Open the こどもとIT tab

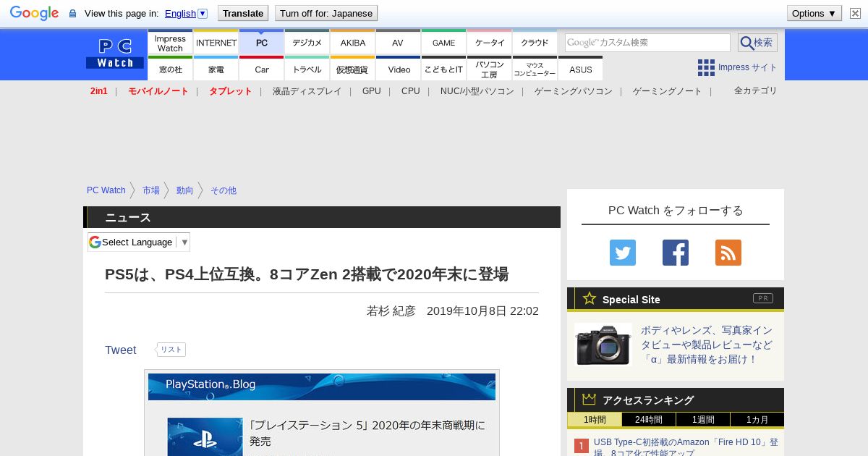click(443, 69)
